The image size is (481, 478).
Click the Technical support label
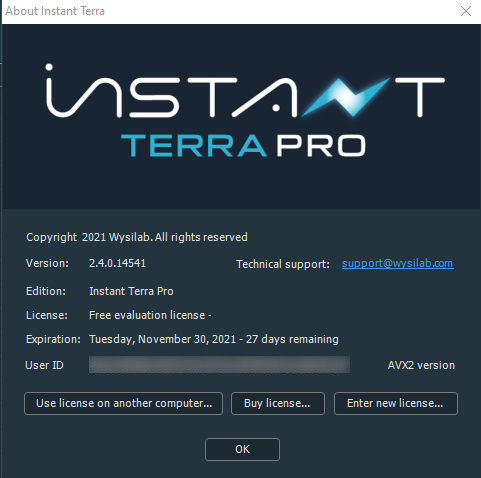[283, 264]
